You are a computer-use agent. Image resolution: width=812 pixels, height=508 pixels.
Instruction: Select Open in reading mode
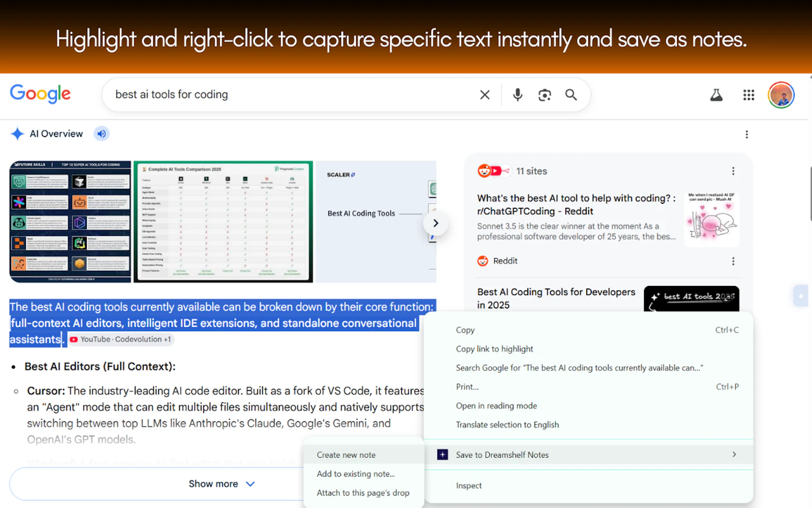(x=588, y=406)
